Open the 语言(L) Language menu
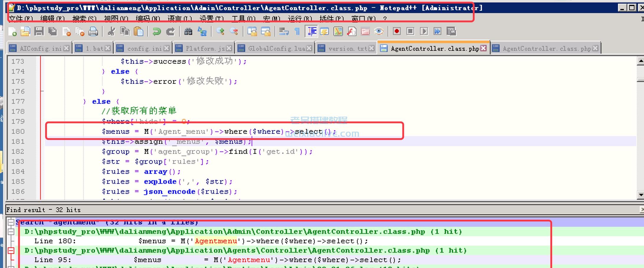Viewport: 644px width, 268px height. click(x=180, y=19)
